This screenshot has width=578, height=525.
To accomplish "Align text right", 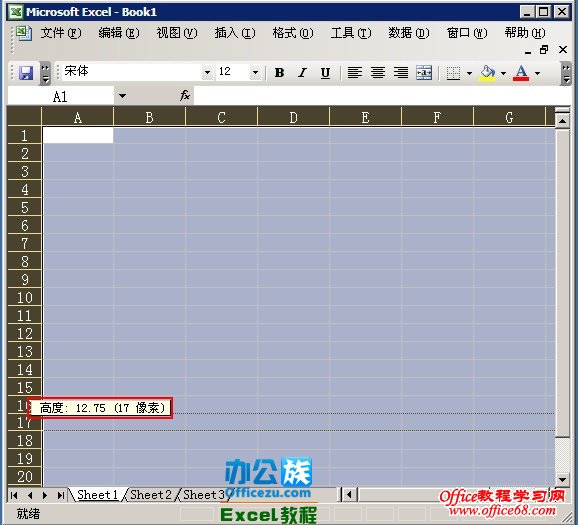I will [401, 73].
